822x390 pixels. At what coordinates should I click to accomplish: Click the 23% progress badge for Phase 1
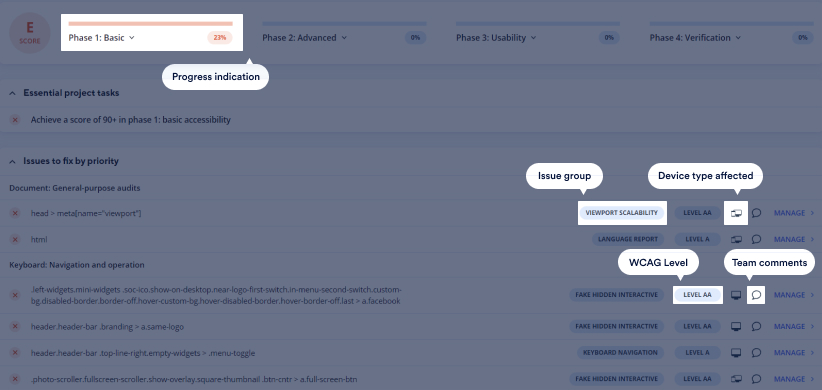220,38
